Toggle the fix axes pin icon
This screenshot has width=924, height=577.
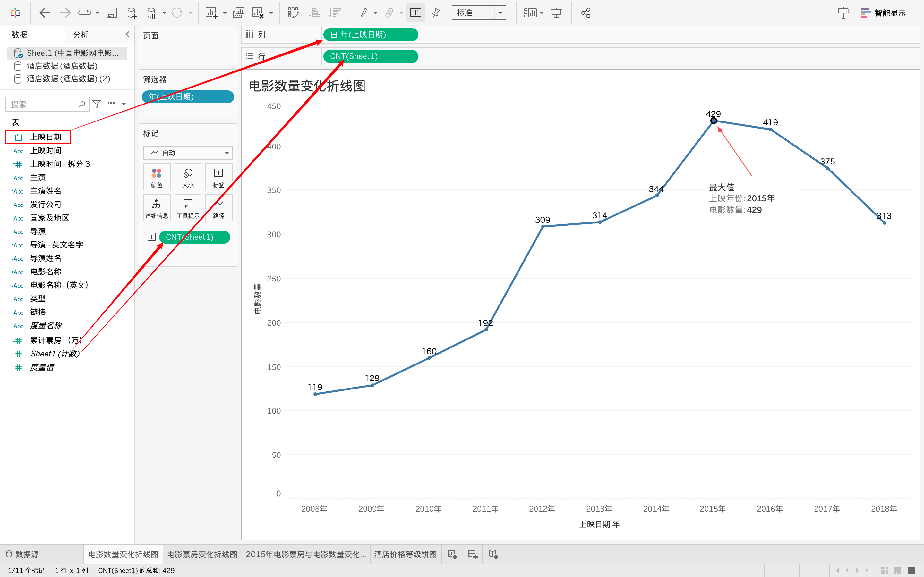[436, 13]
